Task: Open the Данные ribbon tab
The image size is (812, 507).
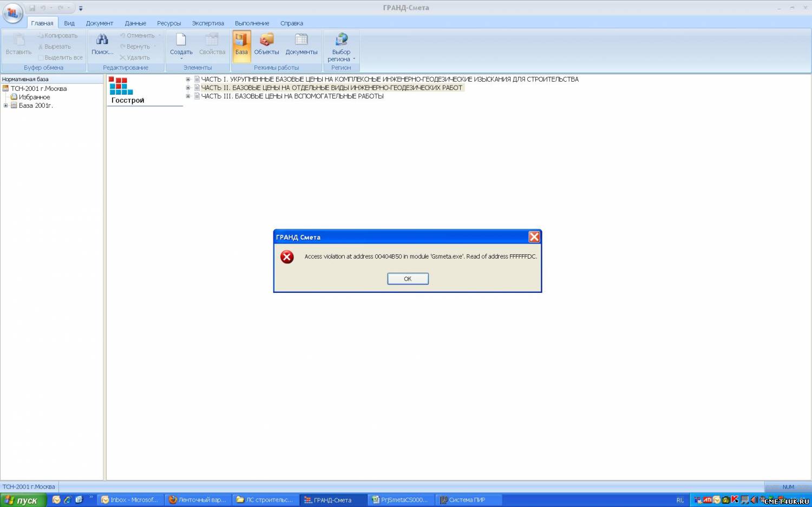Action: pyautogui.click(x=135, y=23)
